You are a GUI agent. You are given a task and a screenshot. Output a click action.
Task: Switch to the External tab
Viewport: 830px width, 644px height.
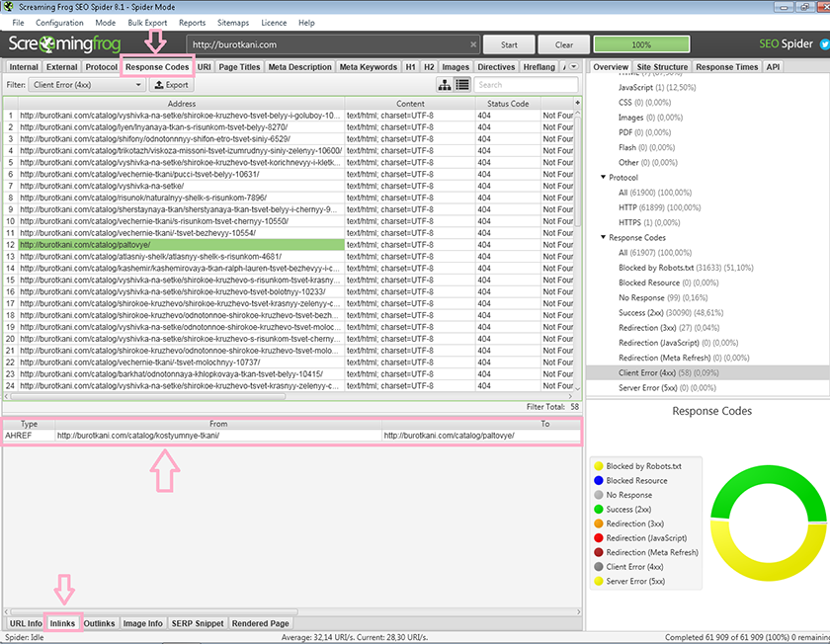point(61,67)
